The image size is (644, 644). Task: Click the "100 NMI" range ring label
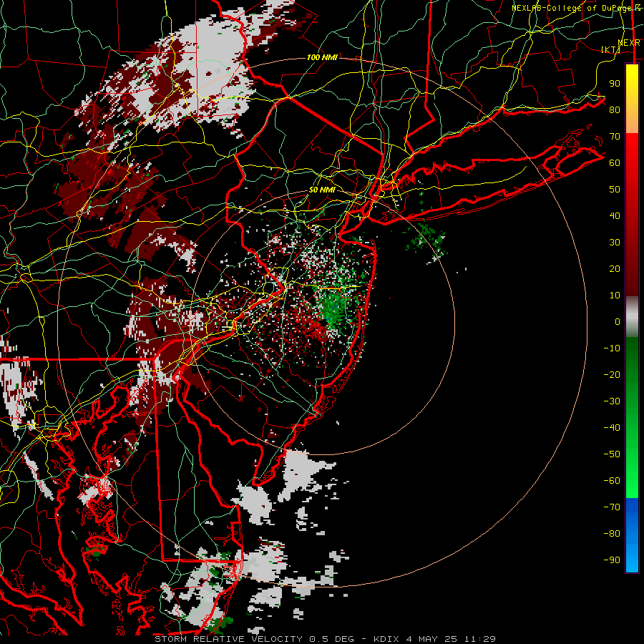[322, 57]
